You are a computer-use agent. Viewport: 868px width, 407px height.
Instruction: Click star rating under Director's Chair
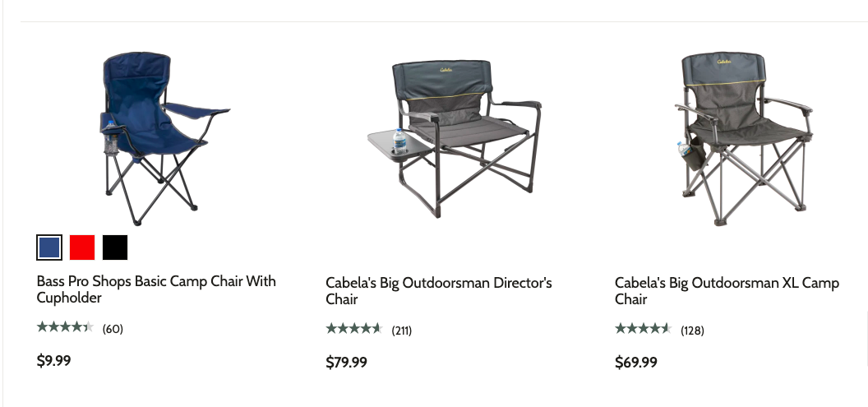(354, 329)
